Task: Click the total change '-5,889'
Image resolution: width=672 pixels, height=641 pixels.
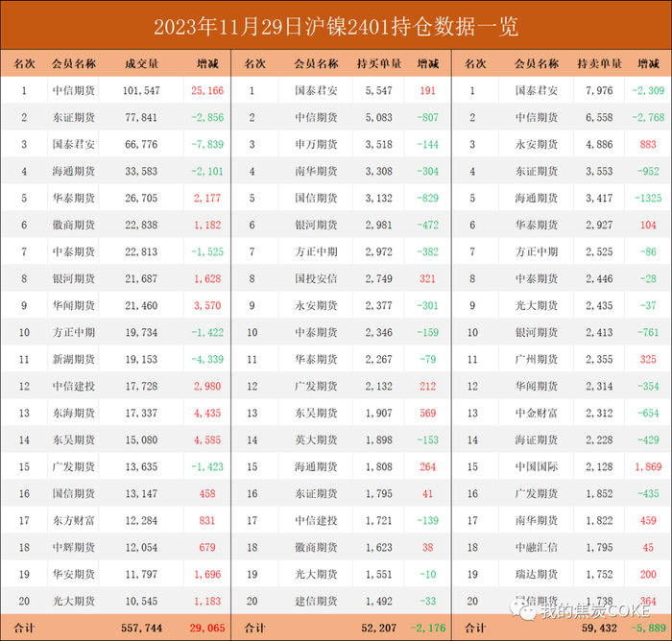Action: [x=648, y=629]
